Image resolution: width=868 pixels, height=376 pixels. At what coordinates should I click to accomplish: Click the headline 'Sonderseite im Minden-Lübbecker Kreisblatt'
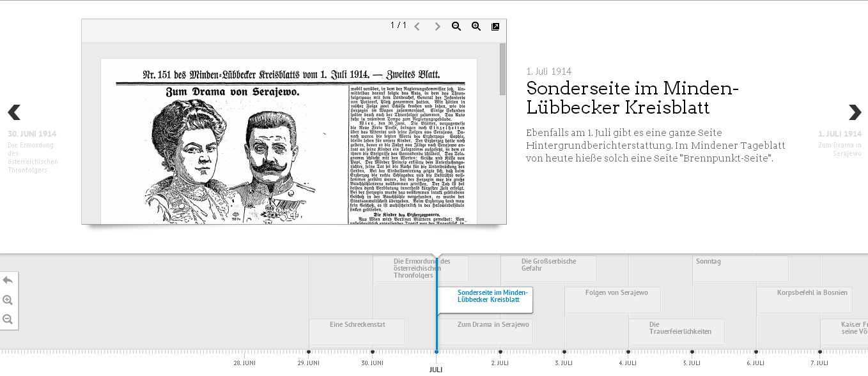[x=632, y=98]
